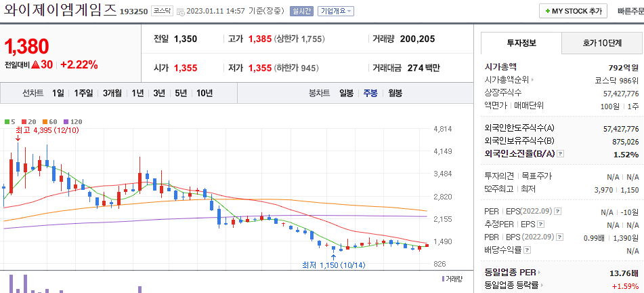644x293 pixels.
Task: Click the 최고 4,395 (12/10) chart marker
Action: (x=47, y=130)
